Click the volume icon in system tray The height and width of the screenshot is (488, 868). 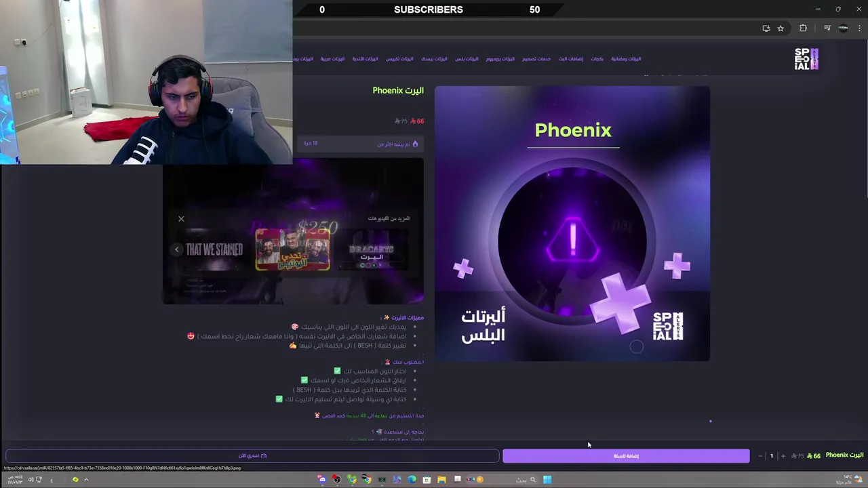coord(30,480)
